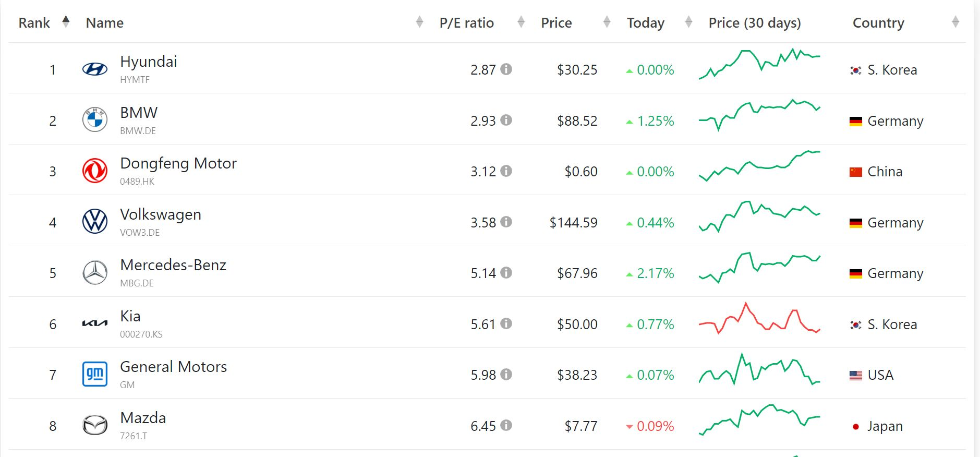Viewport: 980px width, 457px height.
Task: Sort by Name column header
Action: point(419,22)
